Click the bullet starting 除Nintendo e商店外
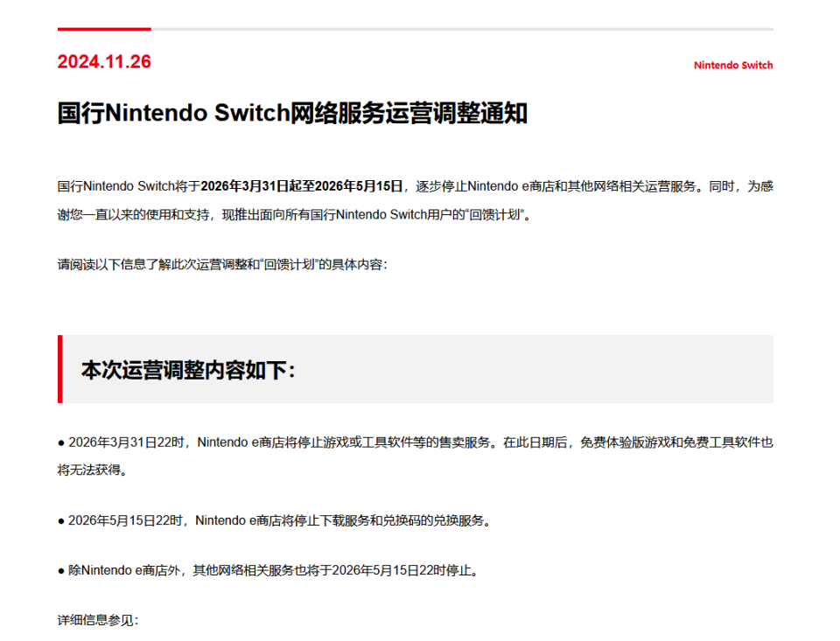Image resolution: width=840 pixels, height=641 pixels. point(268,570)
